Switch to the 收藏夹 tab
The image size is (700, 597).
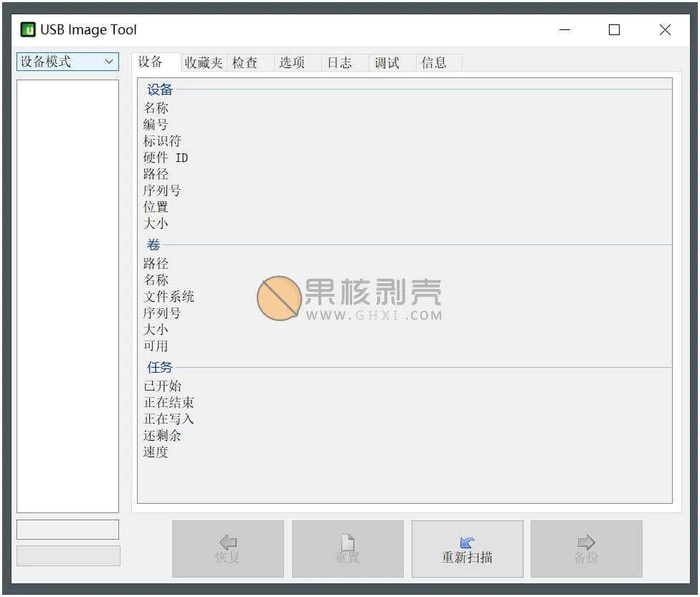204,63
